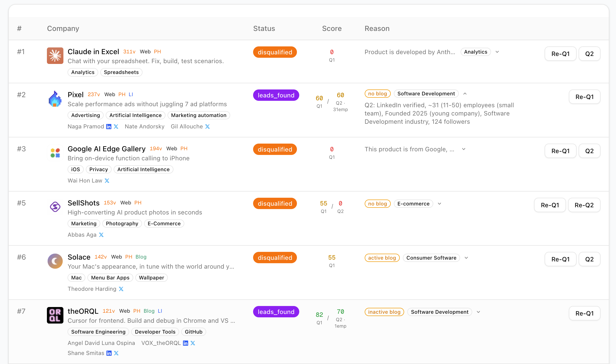Expand the Claude in Excel reason
Viewport: 616px width, 364px height.
pos(497,52)
